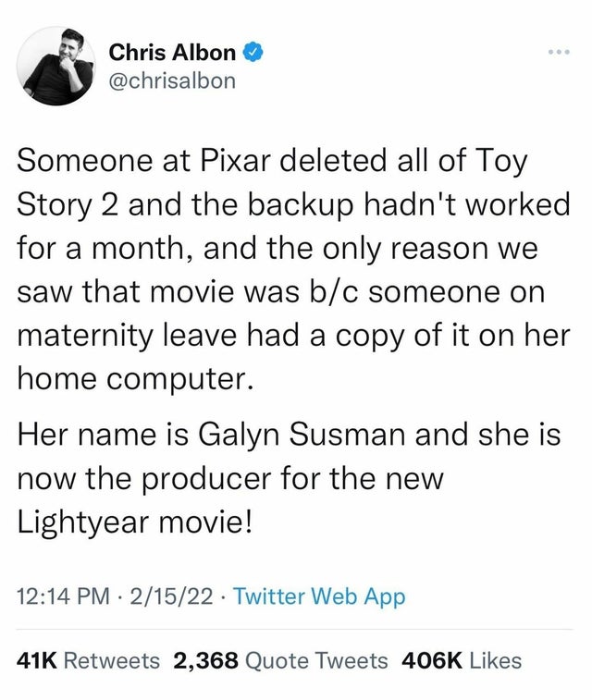View the 41K Retweets list
The image size is (592, 700).
tap(89, 660)
